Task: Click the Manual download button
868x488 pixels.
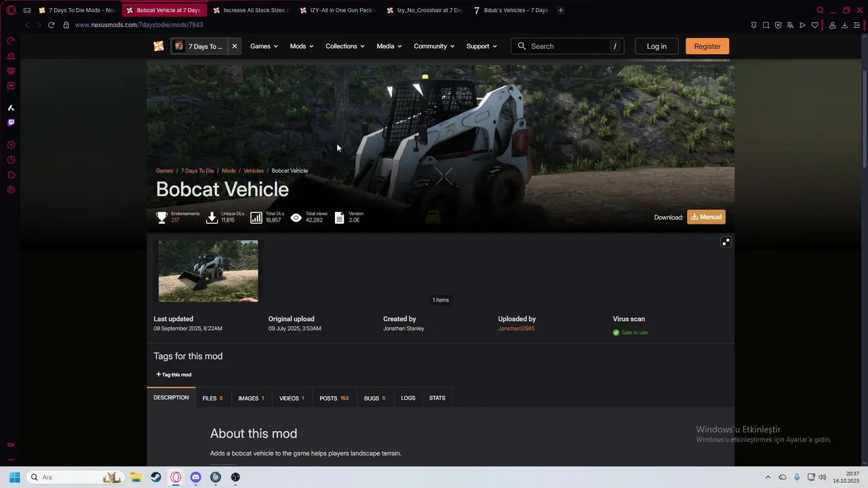Action: click(706, 217)
